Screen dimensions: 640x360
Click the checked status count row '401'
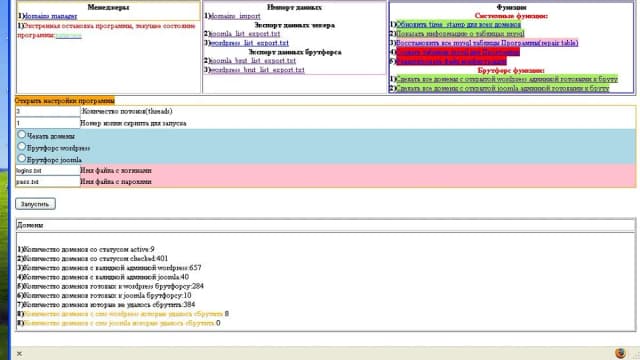coord(93,258)
